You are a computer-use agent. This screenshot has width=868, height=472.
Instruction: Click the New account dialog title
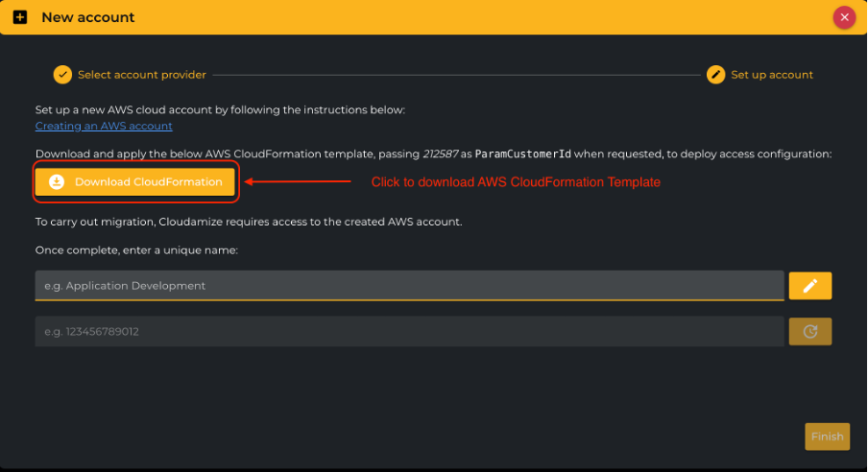click(88, 17)
